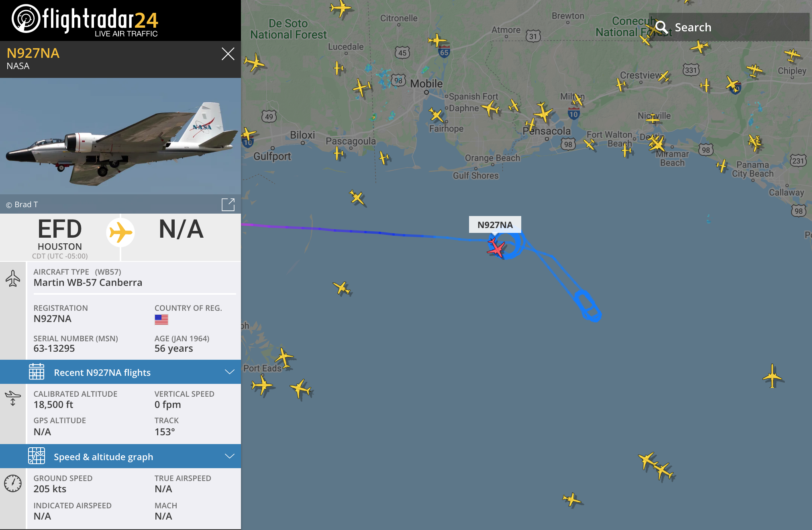Click the search icon on the map
Viewport: 812px width, 530px height.
662,26
